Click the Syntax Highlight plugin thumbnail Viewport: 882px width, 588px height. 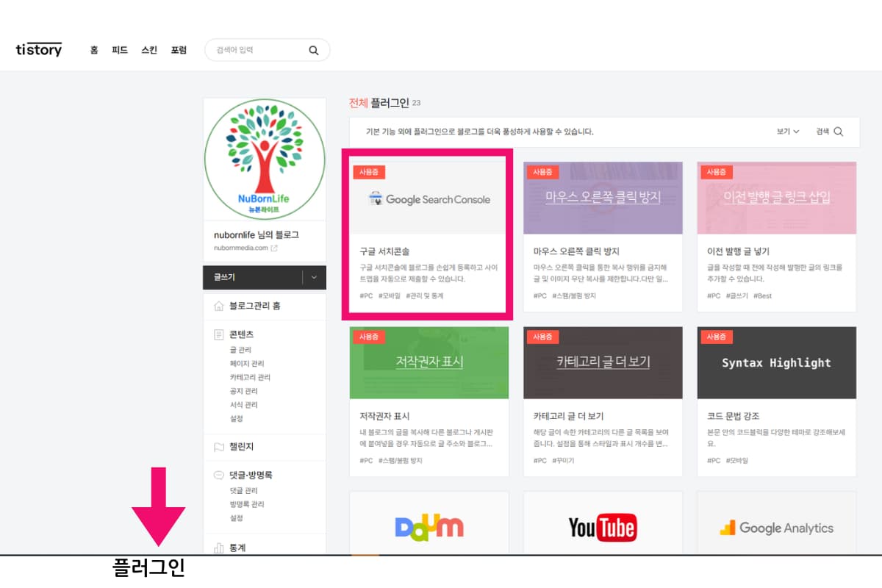tap(776, 362)
